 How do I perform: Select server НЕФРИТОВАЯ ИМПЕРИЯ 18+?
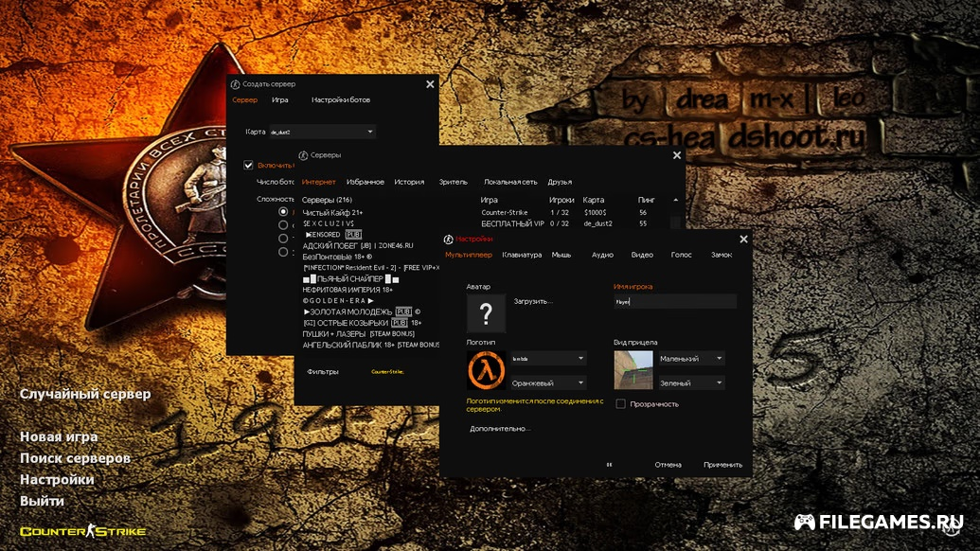click(x=347, y=290)
